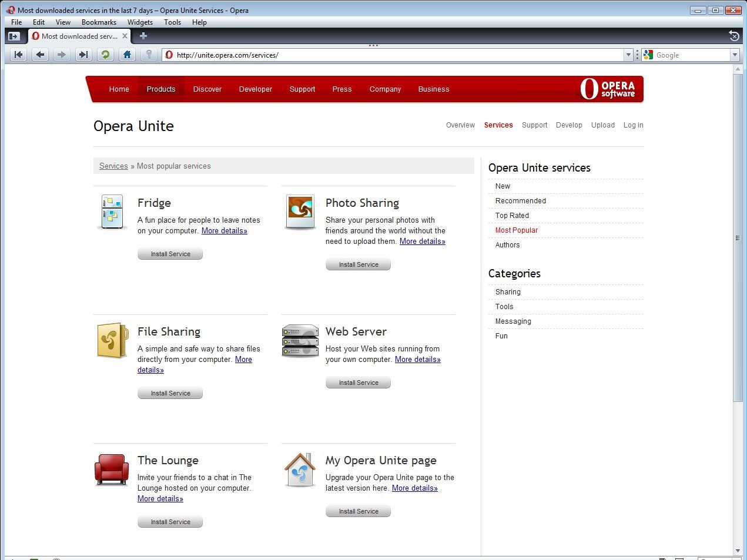Click the panels toggle icon left of tabs

15,35
